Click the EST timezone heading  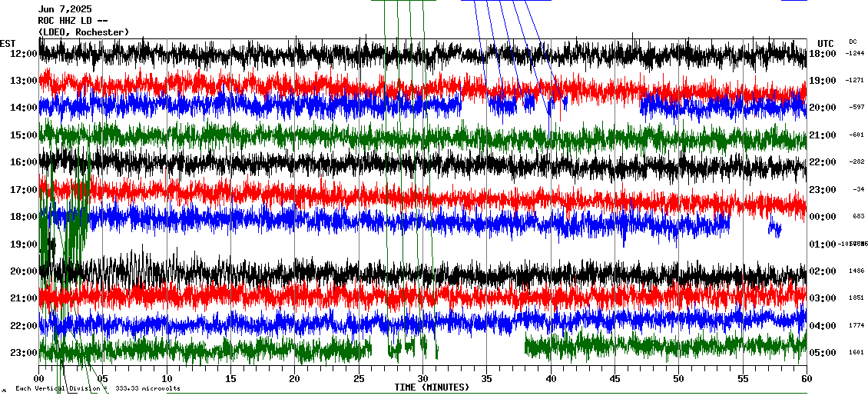[x=8, y=43]
